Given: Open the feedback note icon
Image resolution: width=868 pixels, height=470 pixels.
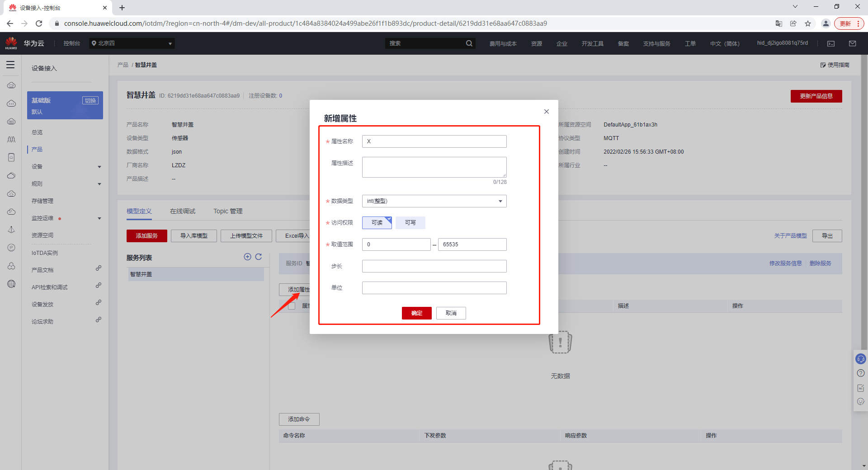Looking at the screenshot, I should click(861, 388).
